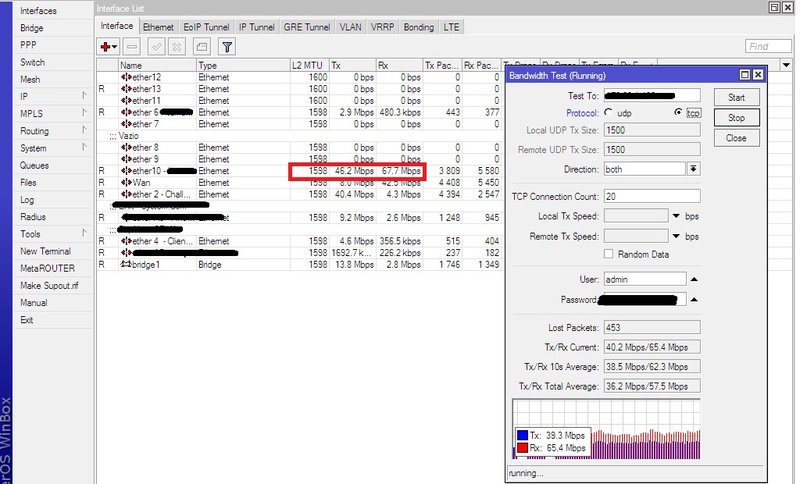Switch to the VRRP tab
This screenshot has height=484, width=800.
tap(382, 27)
